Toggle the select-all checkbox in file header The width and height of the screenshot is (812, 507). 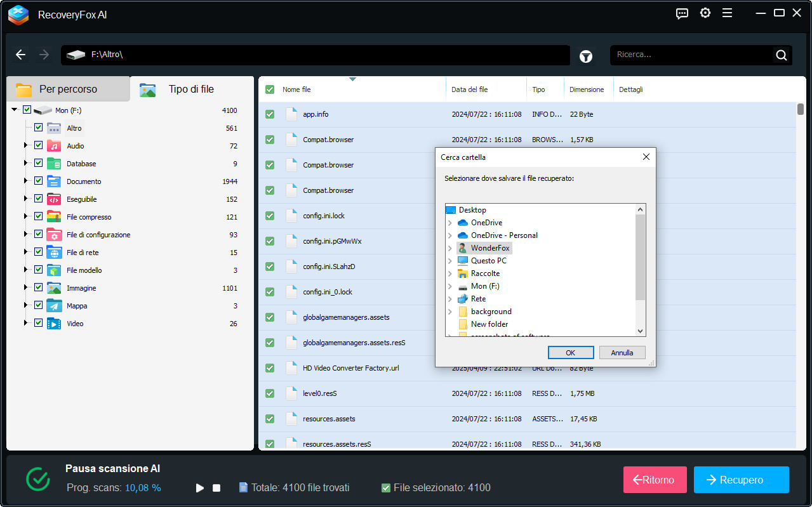270,89
